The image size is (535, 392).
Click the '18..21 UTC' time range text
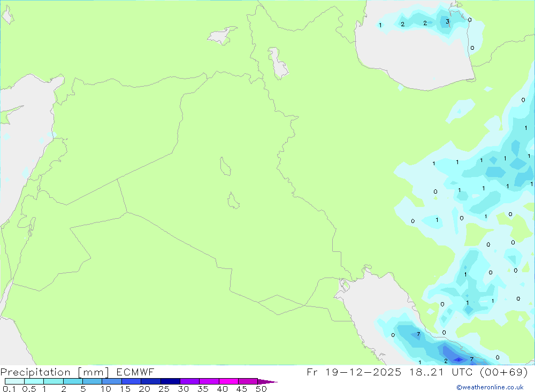[441, 372]
